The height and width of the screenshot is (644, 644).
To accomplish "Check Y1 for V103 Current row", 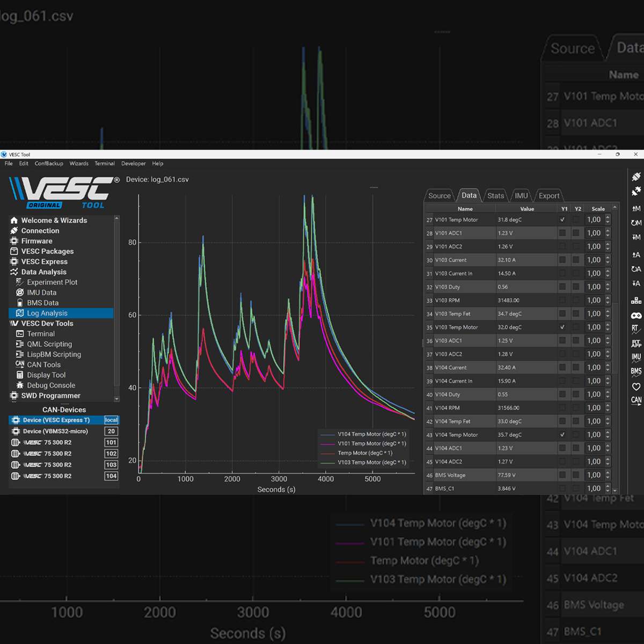I will tap(562, 260).
